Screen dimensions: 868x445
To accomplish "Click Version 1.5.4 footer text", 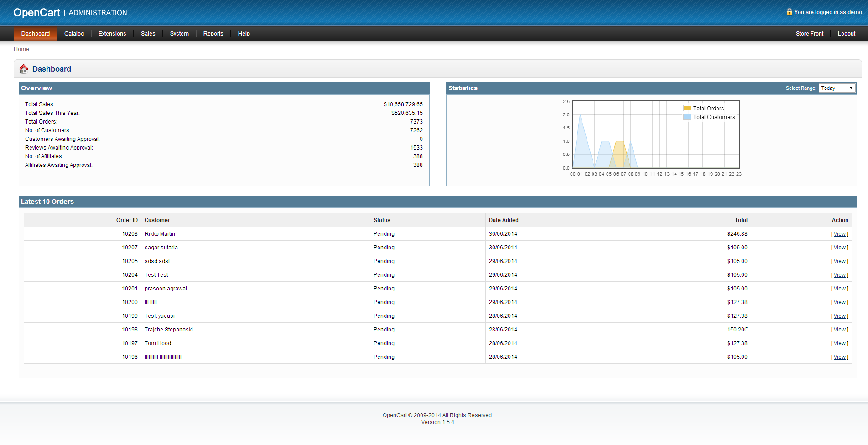I will point(438,422).
